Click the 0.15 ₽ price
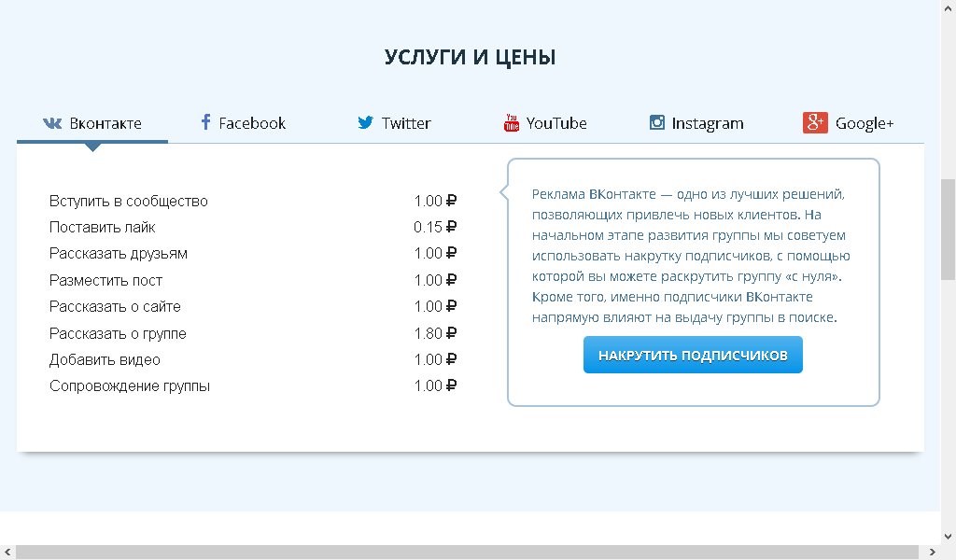This screenshot has width=956, height=560. [435, 228]
